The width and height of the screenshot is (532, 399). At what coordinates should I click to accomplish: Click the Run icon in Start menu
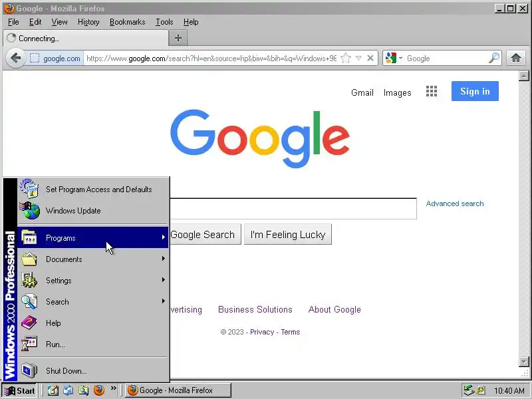click(29, 344)
